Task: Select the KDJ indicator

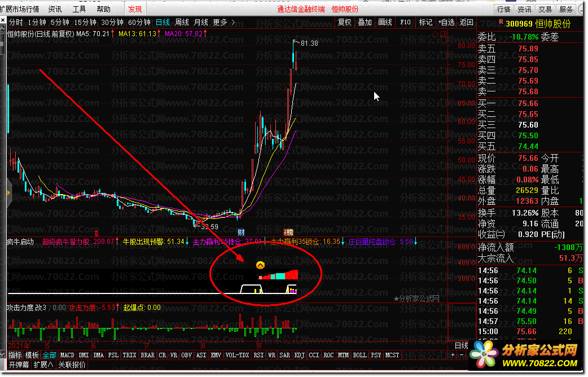Action: (299, 355)
